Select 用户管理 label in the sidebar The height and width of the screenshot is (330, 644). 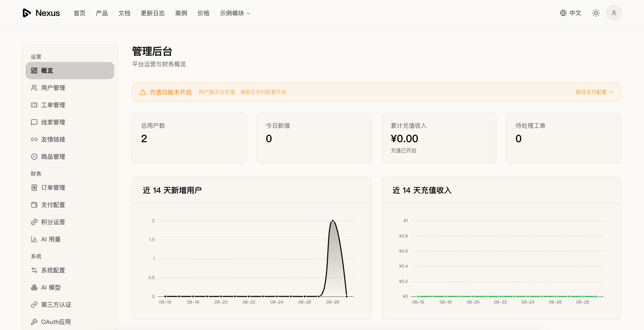click(x=53, y=88)
